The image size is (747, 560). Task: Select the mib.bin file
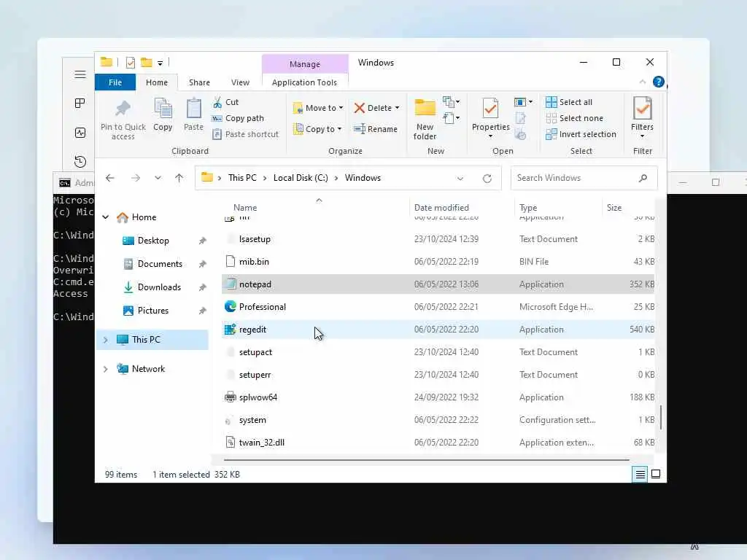438,262
